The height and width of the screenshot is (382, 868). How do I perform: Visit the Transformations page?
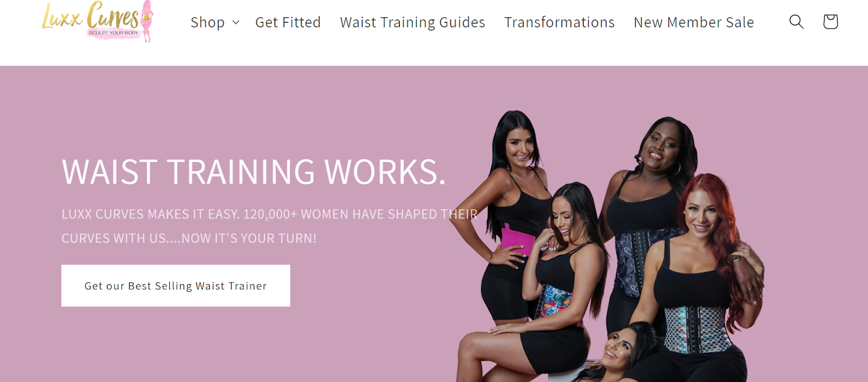[x=559, y=22]
